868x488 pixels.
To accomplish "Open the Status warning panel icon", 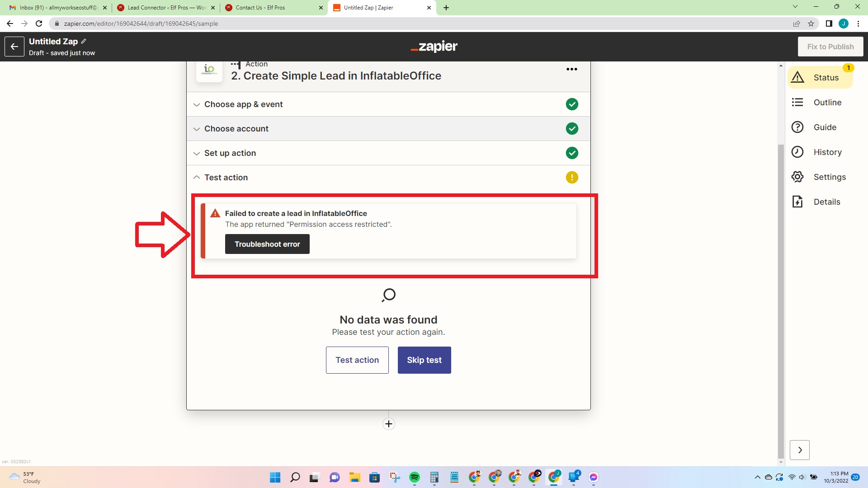I will (797, 77).
